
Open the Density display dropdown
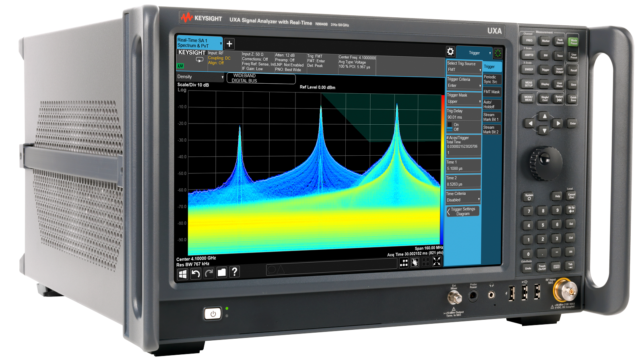pos(199,76)
